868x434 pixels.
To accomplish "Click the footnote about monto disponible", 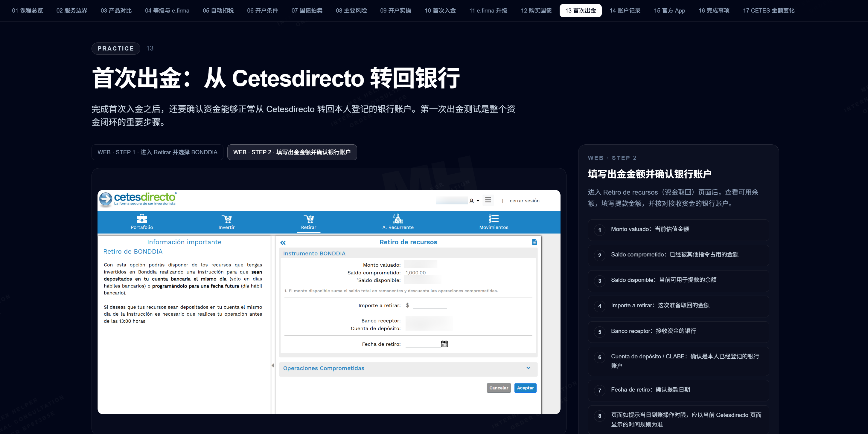I will click(391, 291).
